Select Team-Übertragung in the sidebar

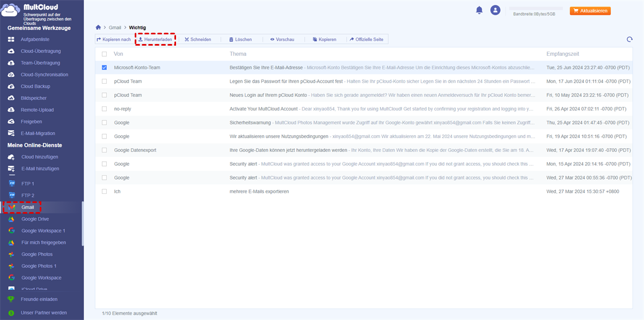(40, 63)
